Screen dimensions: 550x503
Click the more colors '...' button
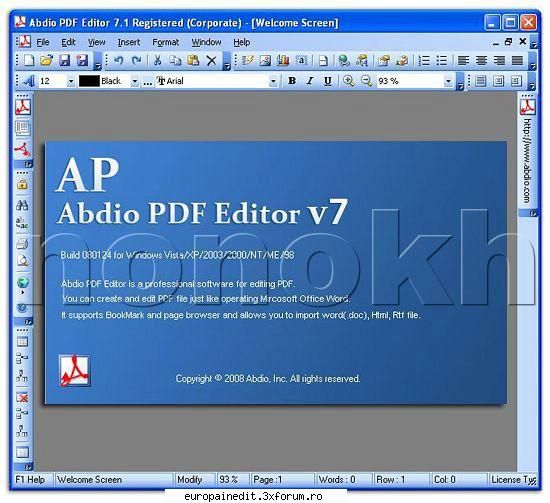(x=148, y=82)
